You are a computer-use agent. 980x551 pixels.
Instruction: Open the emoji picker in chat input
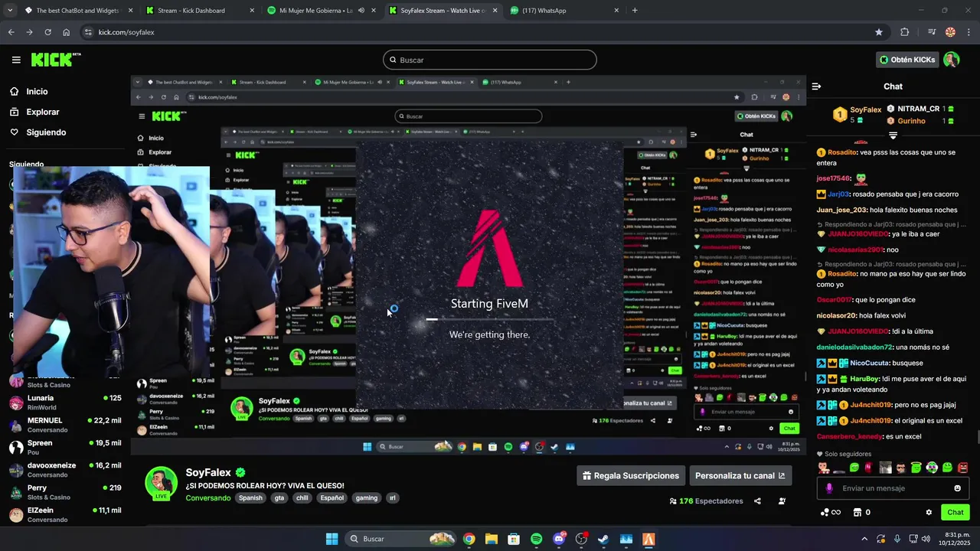tap(957, 488)
